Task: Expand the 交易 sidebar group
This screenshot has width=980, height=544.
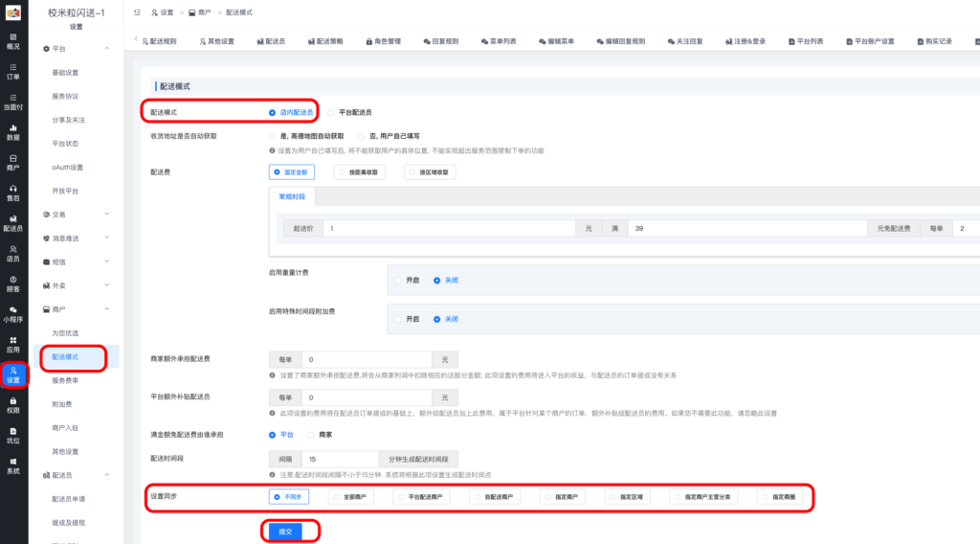Action: tap(107, 215)
